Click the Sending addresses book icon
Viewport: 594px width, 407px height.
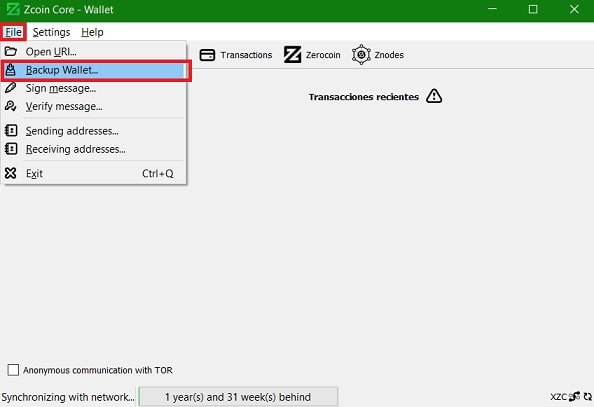[x=11, y=131]
